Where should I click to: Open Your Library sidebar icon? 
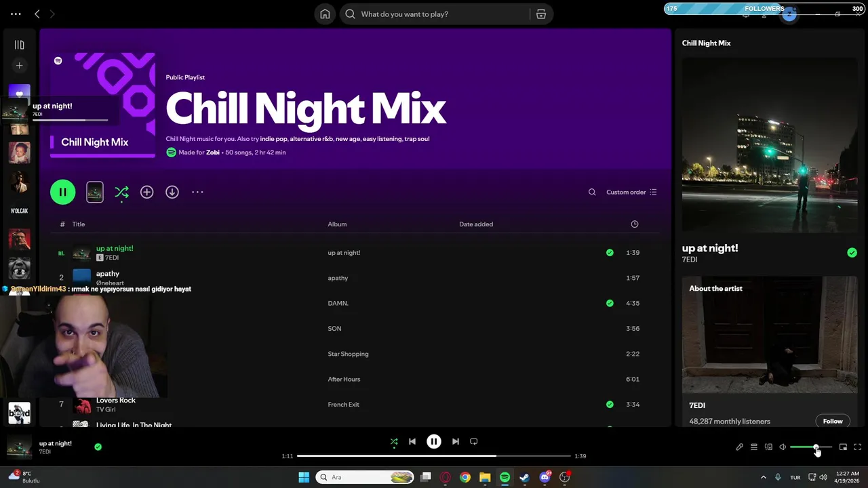coord(20,45)
